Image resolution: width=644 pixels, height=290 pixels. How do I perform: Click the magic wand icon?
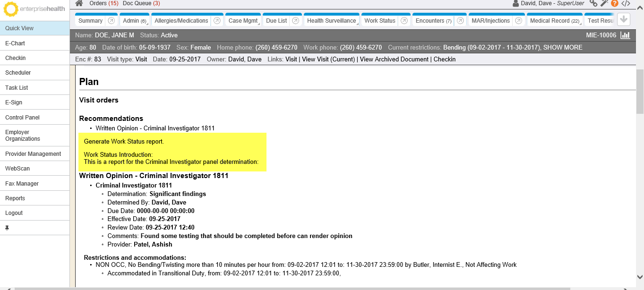coord(604,3)
